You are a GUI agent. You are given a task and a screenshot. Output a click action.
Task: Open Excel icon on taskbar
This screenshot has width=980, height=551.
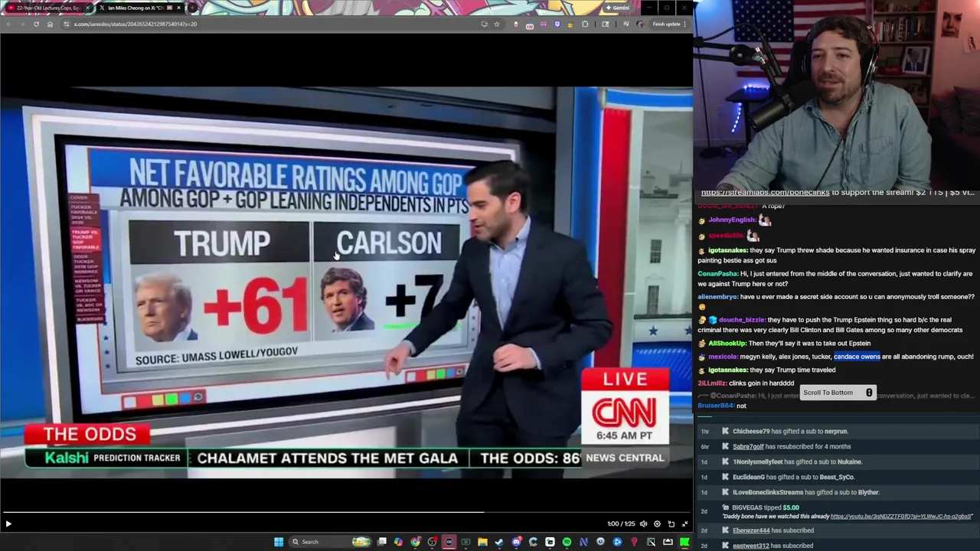(465, 542)
